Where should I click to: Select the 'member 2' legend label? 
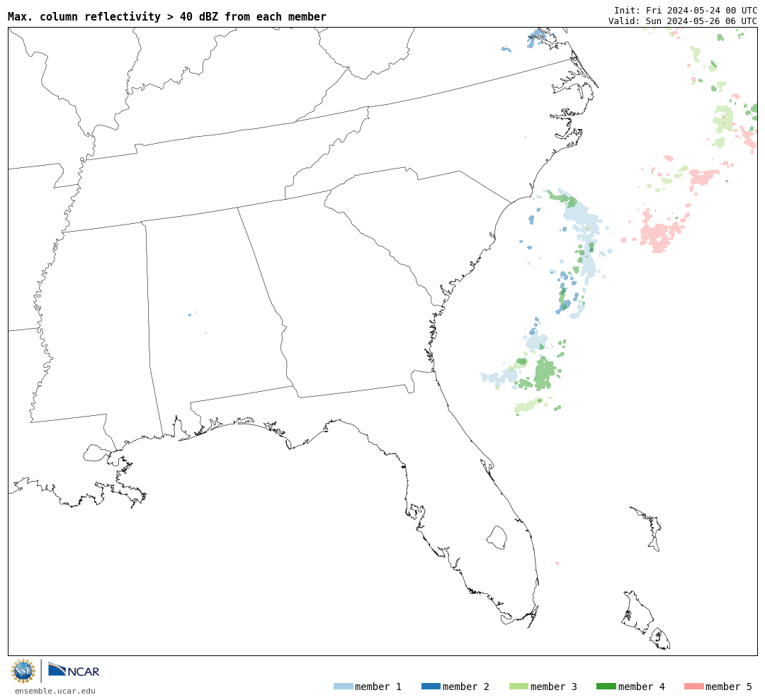pyautogui.click(x=466, y=687)
